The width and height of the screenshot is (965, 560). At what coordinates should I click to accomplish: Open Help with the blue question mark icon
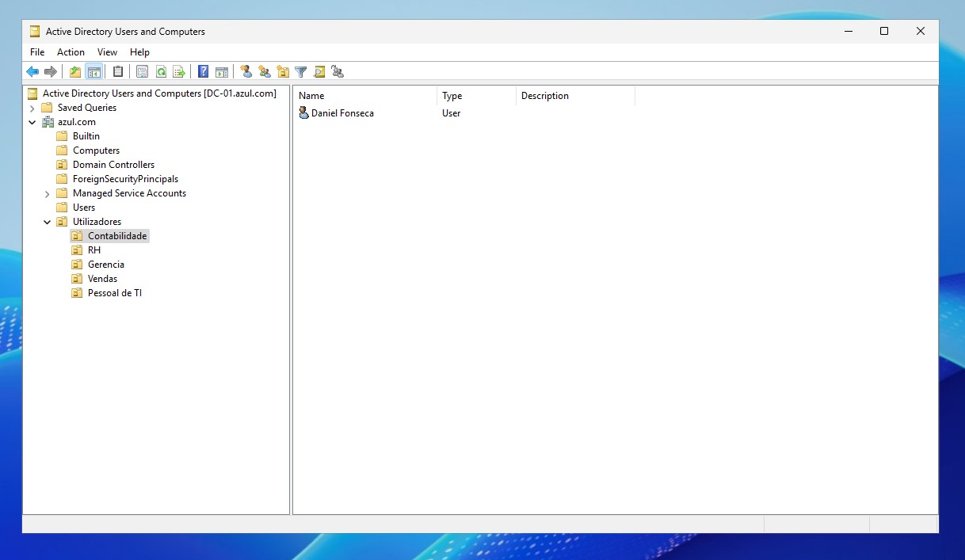pos(204,72)
